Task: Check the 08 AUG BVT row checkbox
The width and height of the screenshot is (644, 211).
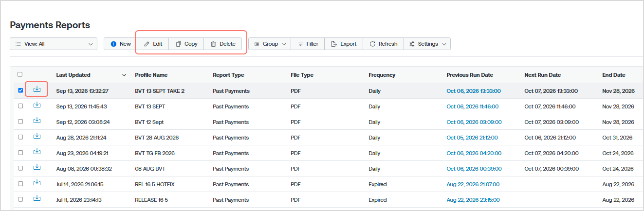Action: click(20, 168)
